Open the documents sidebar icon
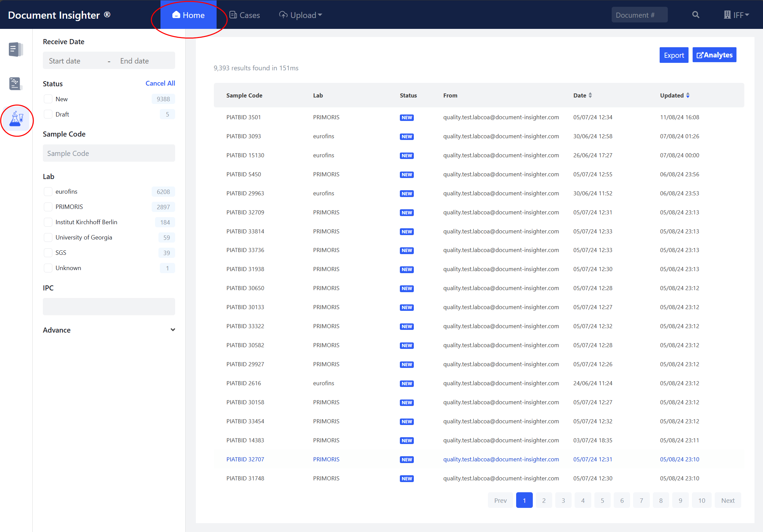 tap(16, 50)
